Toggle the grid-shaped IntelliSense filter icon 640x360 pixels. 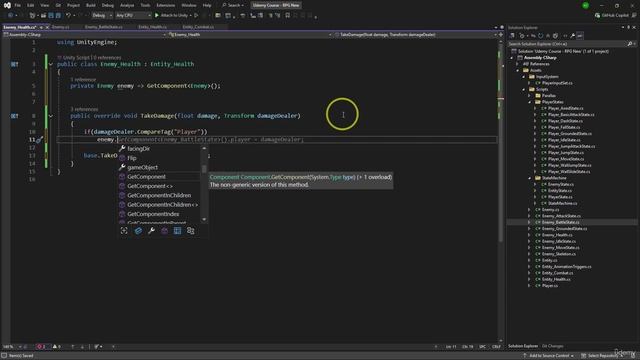coord(178,231)
